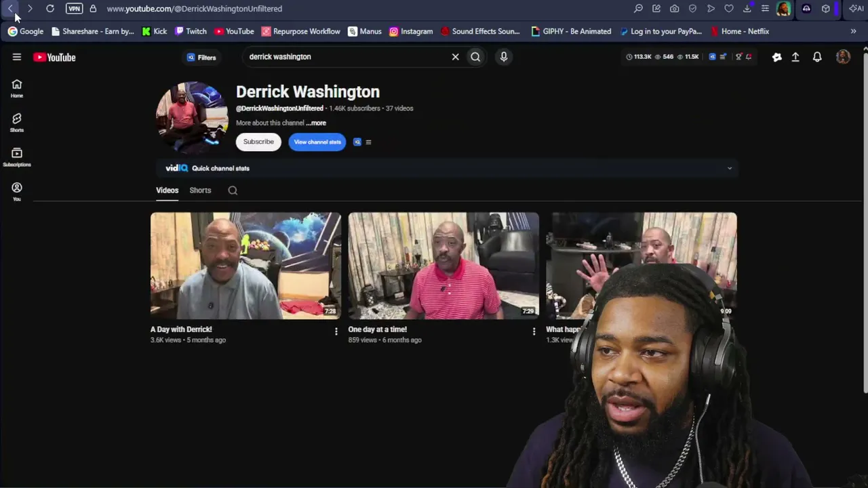Open the Shareshare bookmark

[x=93, y=31]
